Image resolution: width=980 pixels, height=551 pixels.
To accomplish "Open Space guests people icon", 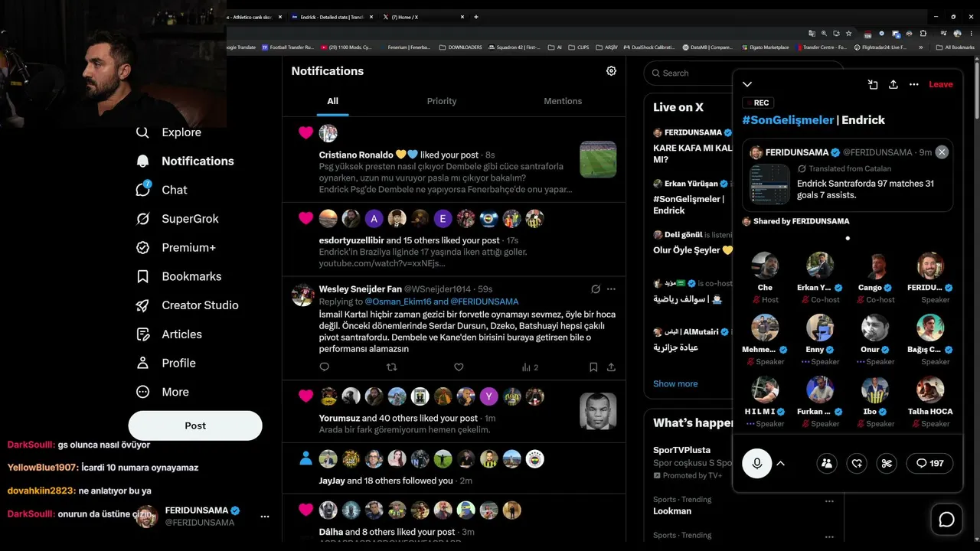I will (x=826, y=463).
